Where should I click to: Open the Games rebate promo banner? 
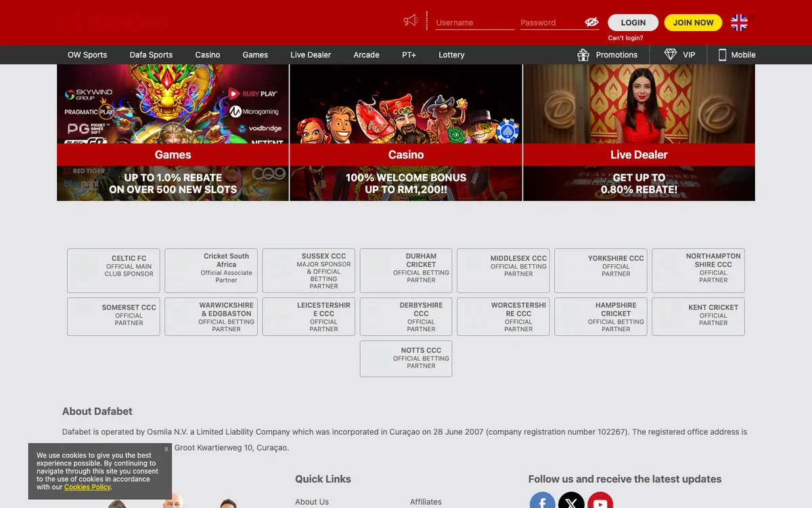tap(173, 133)
